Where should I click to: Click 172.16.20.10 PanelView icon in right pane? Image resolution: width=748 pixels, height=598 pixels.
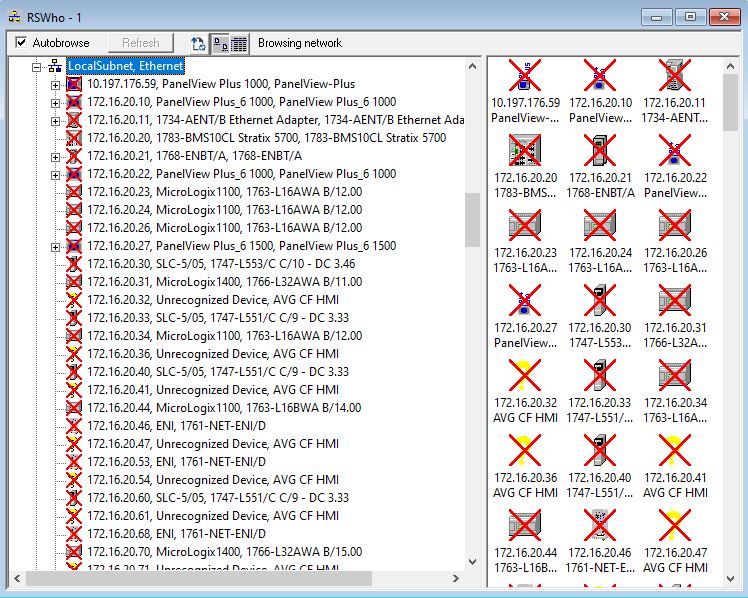tap(600, 75)
